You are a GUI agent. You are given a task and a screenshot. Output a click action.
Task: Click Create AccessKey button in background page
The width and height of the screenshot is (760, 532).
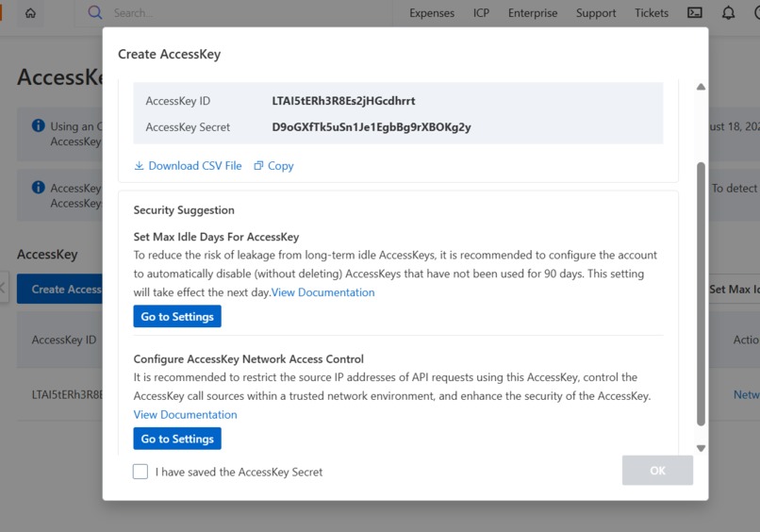(59, 289)
